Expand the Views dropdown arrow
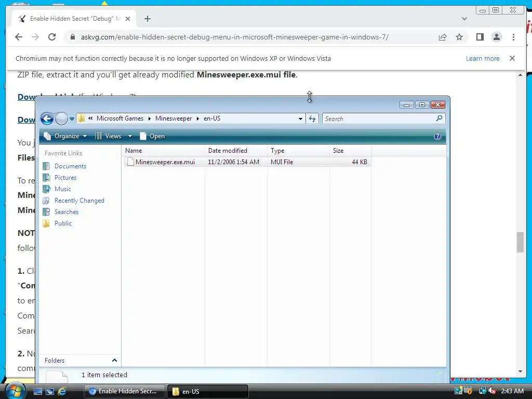 [x=130, y=136]
